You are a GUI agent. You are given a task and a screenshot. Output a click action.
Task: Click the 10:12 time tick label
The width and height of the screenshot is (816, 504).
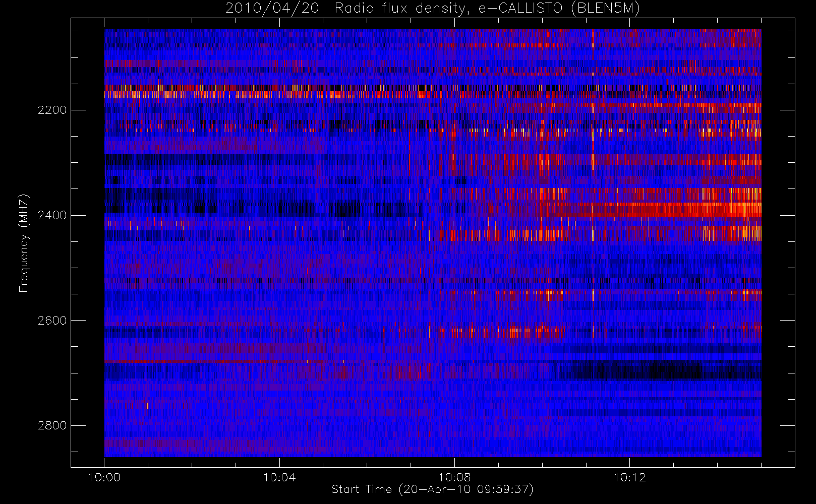pos(629,477)
